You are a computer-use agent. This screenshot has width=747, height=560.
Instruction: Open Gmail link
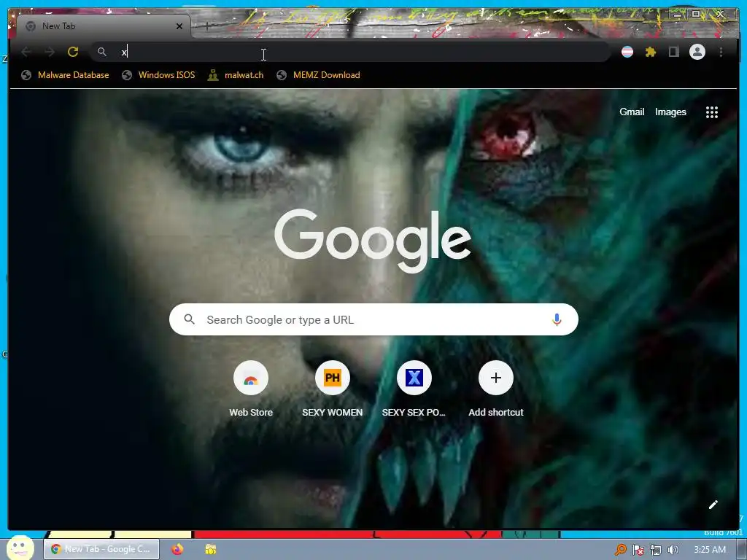click(x=632, y=112)
